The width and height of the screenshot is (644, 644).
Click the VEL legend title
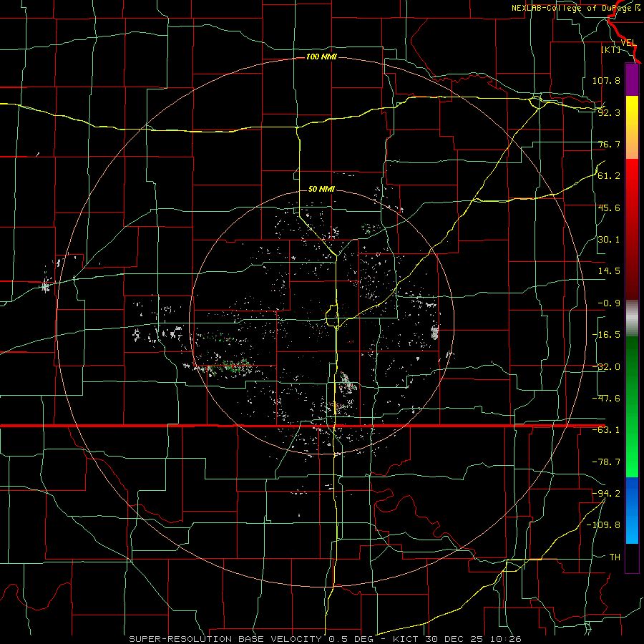(628, 43)
